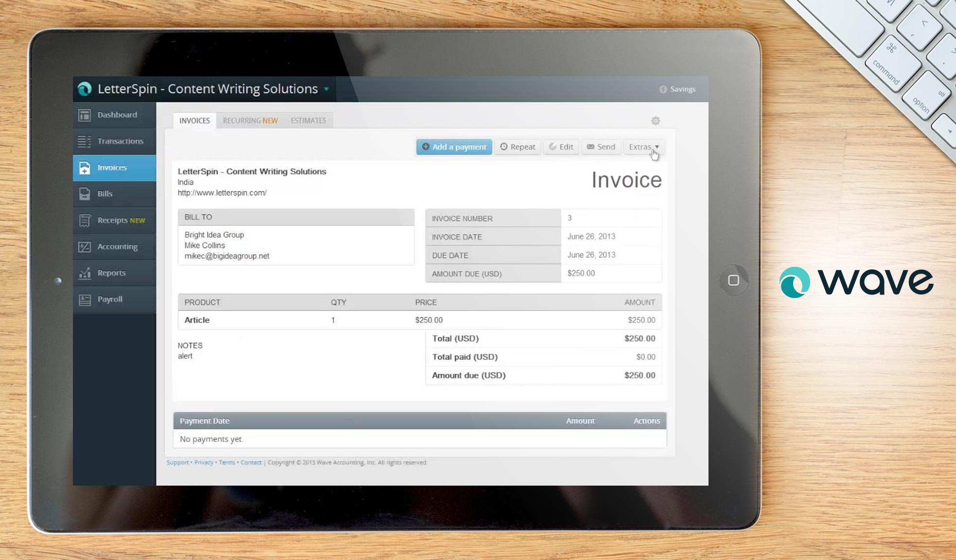956x560 pixels.
Task: Open the Invoices section icon
Action: pyautogui.click(x=84, y=167)
